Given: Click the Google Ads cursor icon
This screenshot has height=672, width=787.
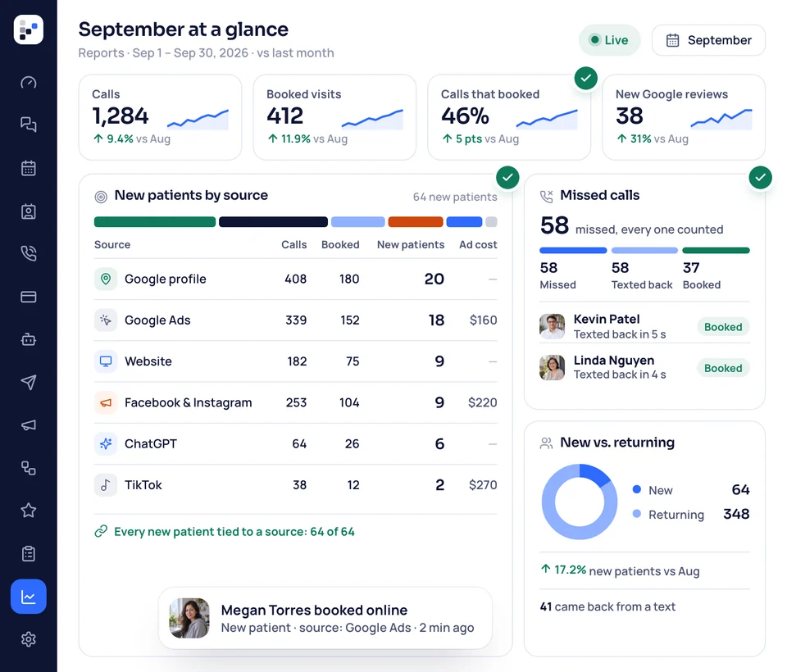Looking at the screenshot, I should point(106,320).
